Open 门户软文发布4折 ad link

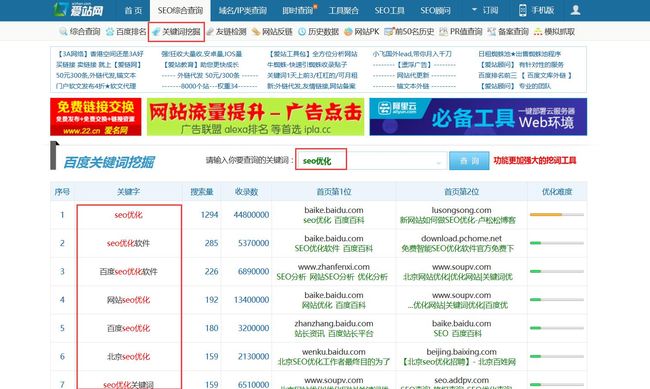point(96,86)
